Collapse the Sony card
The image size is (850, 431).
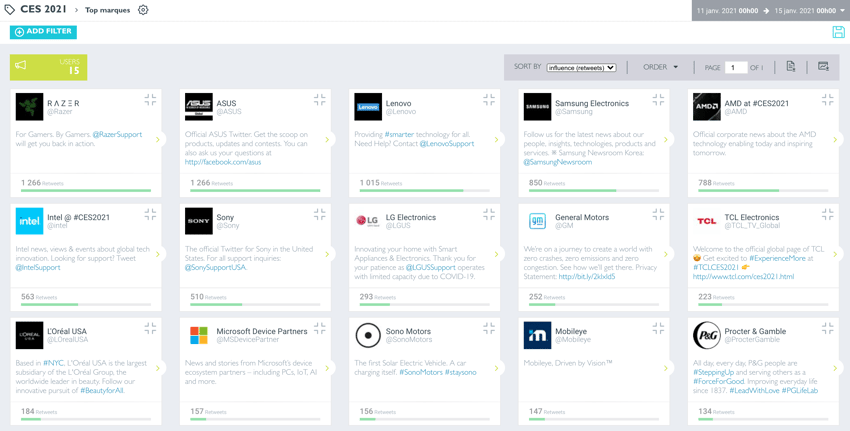320,214
